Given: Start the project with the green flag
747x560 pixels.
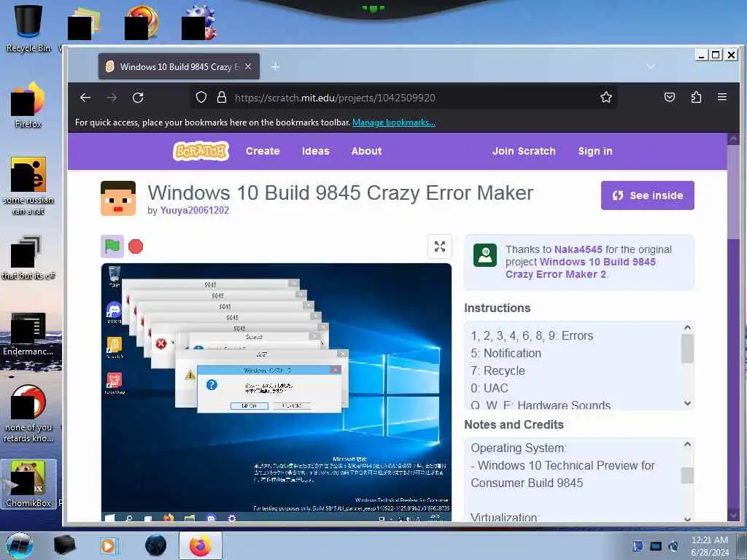Looking at the screenshot, I should 112,246.
